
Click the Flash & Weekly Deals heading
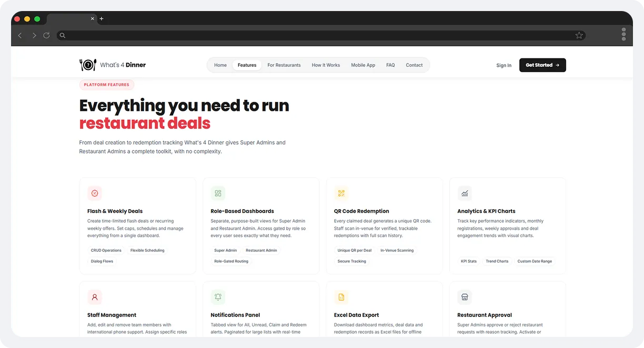[115, 211]
